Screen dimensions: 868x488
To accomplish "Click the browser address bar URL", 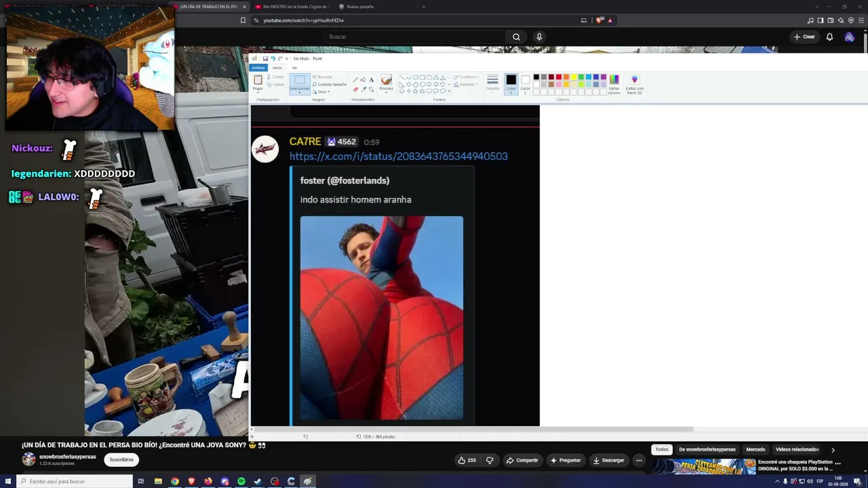I will [x=304, y=20].
